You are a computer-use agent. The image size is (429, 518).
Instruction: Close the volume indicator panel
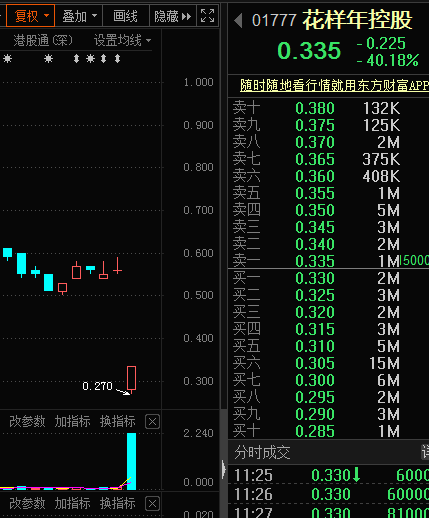(153, 422)
